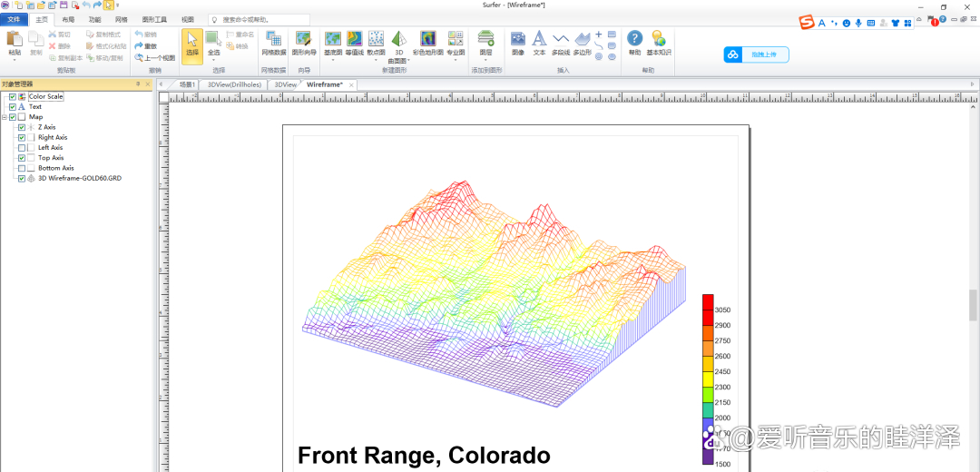Click the 剪切 (Cut) scissors button
Screen dimensions: 980x472
pyautogui.click(x=59, y=34)
